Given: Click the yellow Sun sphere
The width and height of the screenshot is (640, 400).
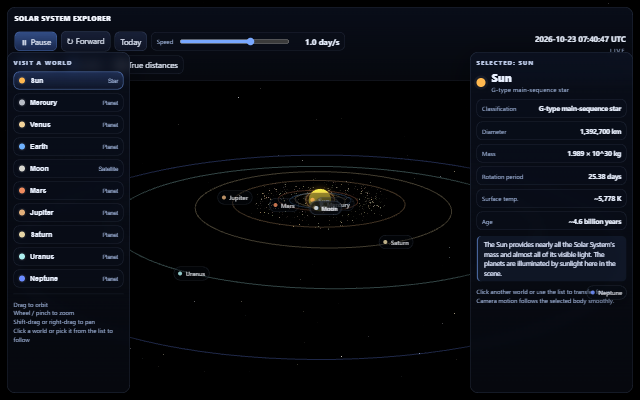Looking at the screenshot, I should click(x=320, y=197).
